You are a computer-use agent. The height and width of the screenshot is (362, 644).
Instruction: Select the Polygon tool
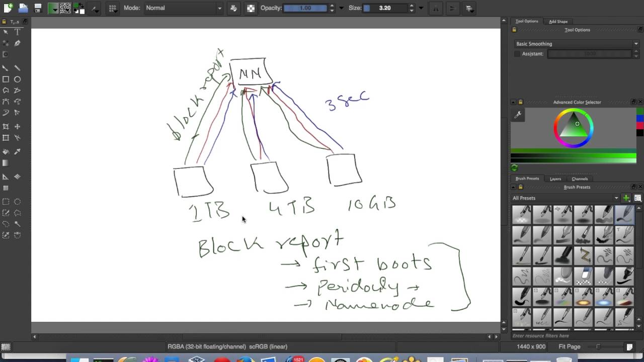point(6,90)
